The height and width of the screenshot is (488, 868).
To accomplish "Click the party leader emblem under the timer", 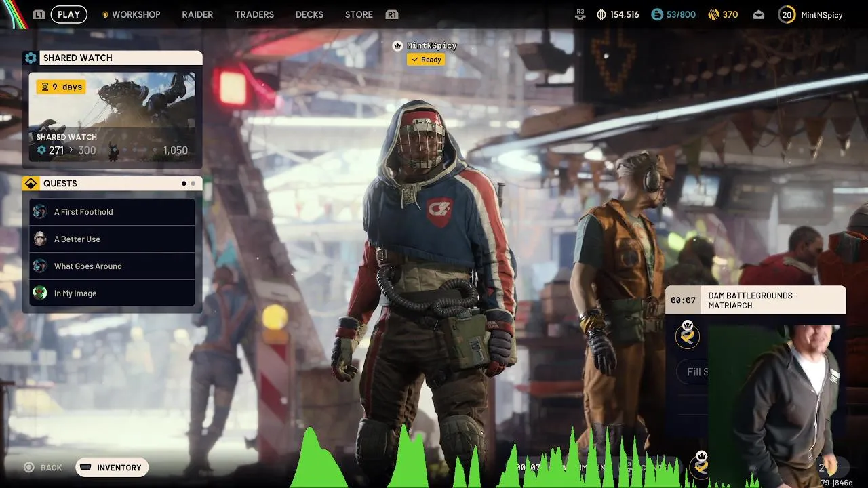I will (x=688, y=335).
